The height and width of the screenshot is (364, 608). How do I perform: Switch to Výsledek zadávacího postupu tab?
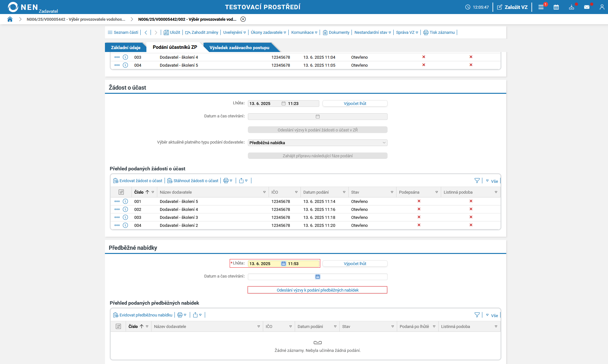coord(239,48)
